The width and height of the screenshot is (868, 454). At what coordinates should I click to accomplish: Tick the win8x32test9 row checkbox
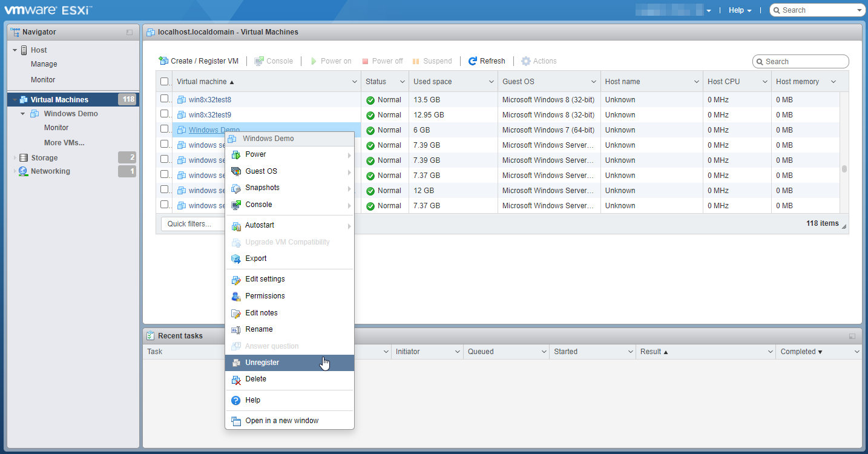tap(164, 114)
